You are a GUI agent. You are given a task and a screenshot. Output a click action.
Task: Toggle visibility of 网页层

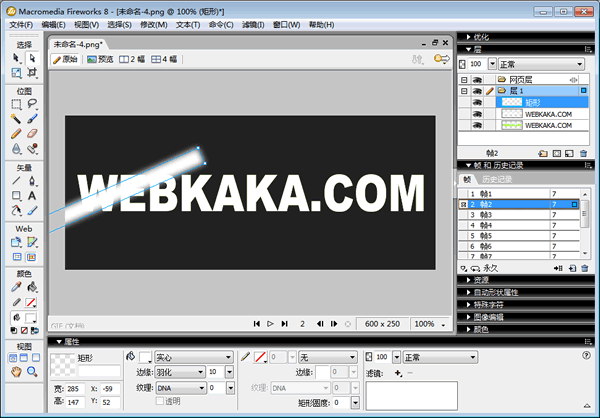(478, 78)
